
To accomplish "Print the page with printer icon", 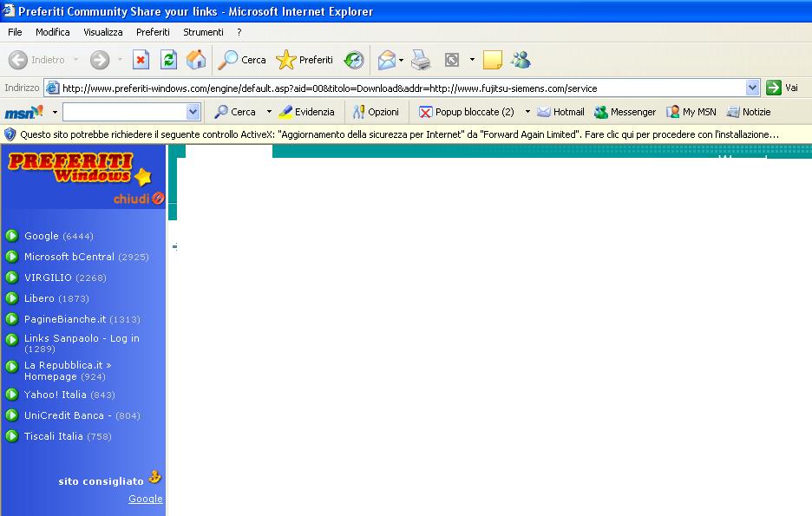I will click(x=421, y=60).
